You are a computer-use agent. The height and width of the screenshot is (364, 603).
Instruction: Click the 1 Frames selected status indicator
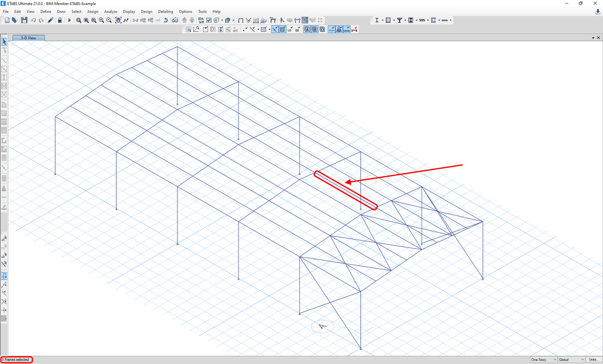coord(17,359)
